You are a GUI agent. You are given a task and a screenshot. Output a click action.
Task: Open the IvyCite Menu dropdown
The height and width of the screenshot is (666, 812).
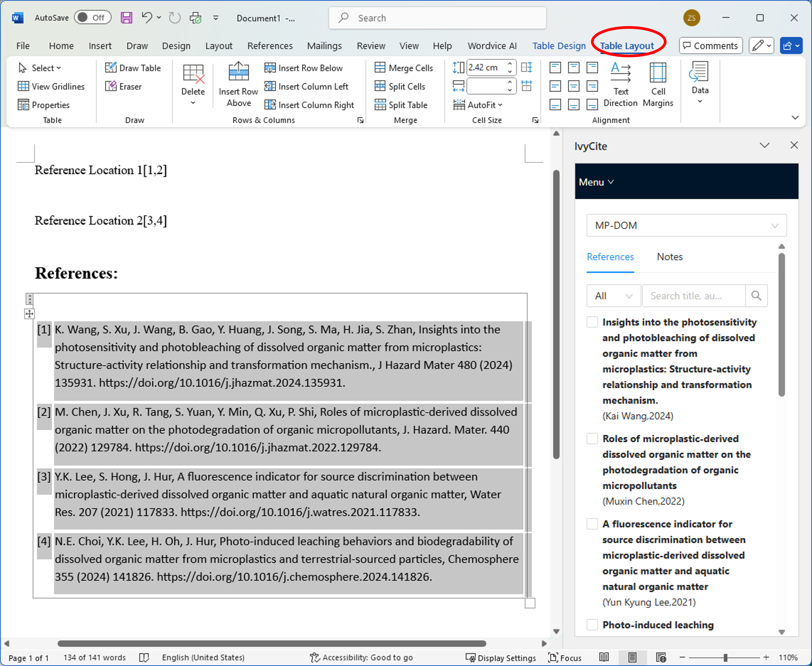(596, 182)
